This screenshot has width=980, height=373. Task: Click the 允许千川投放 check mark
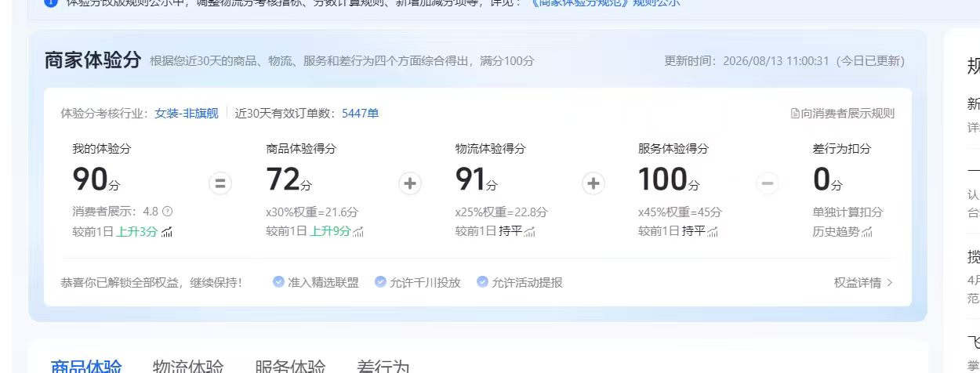(x=380, y=282)
